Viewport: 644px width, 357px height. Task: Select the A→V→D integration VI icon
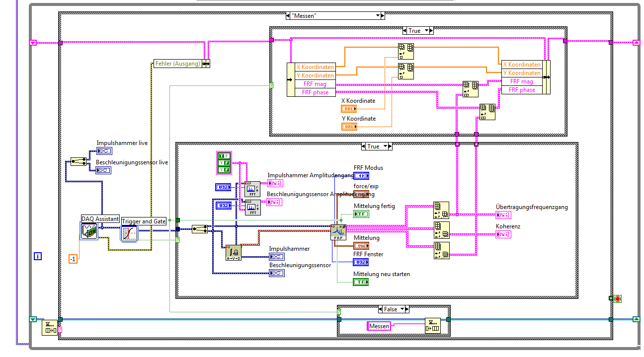pyautogui.click(x=233, y=252)
